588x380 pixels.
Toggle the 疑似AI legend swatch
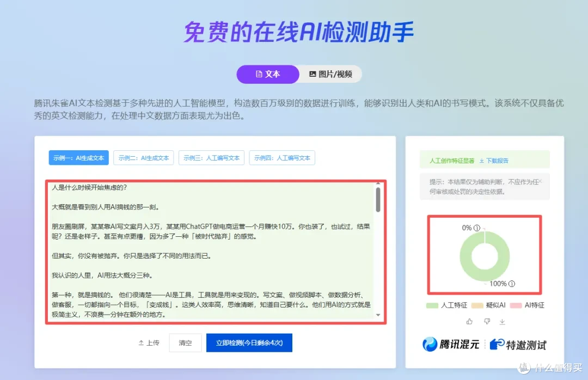coord(477,305)
